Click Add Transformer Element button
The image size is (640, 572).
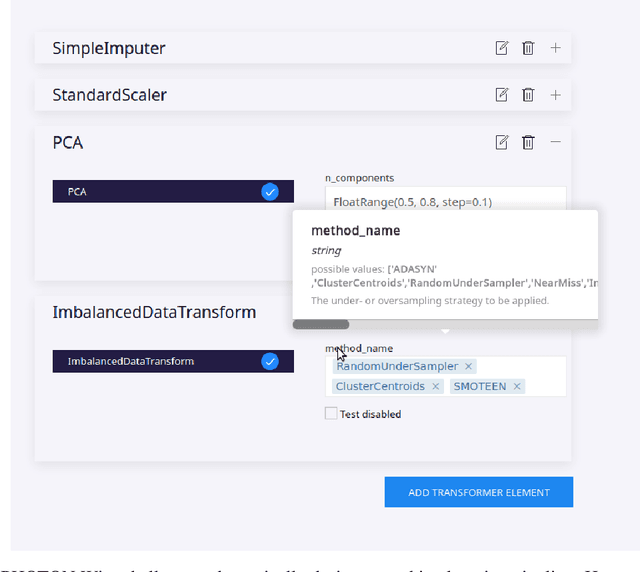479,492
